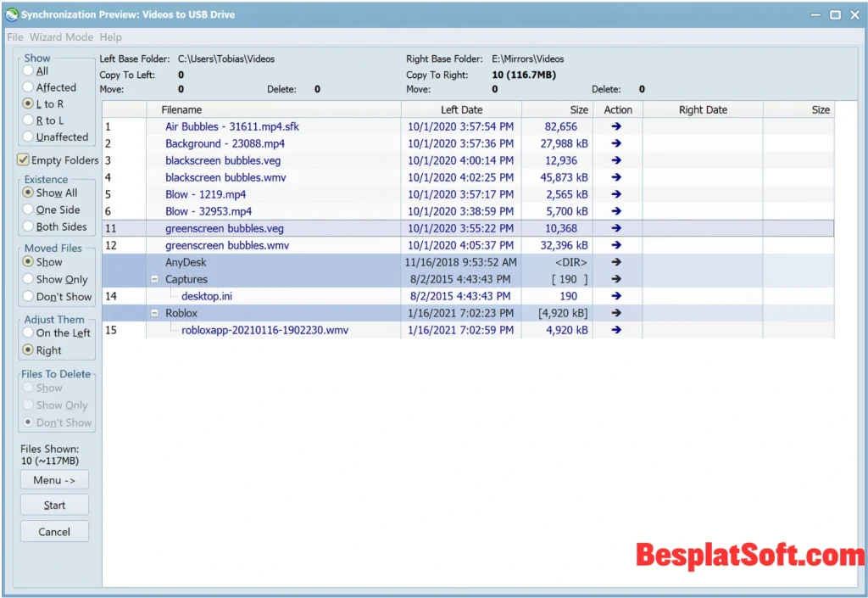Click the action arrow for greenscreen bubbles.veg
This screenshot has width=868, height=598.
point(616,228)
